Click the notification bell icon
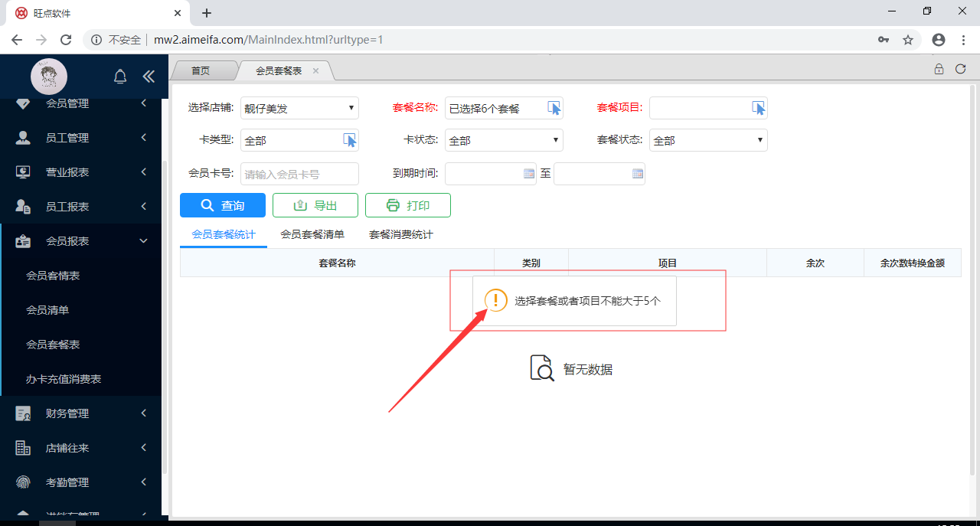Image resolution: width=980 pixels, height=526 pixels. point(120,77)
